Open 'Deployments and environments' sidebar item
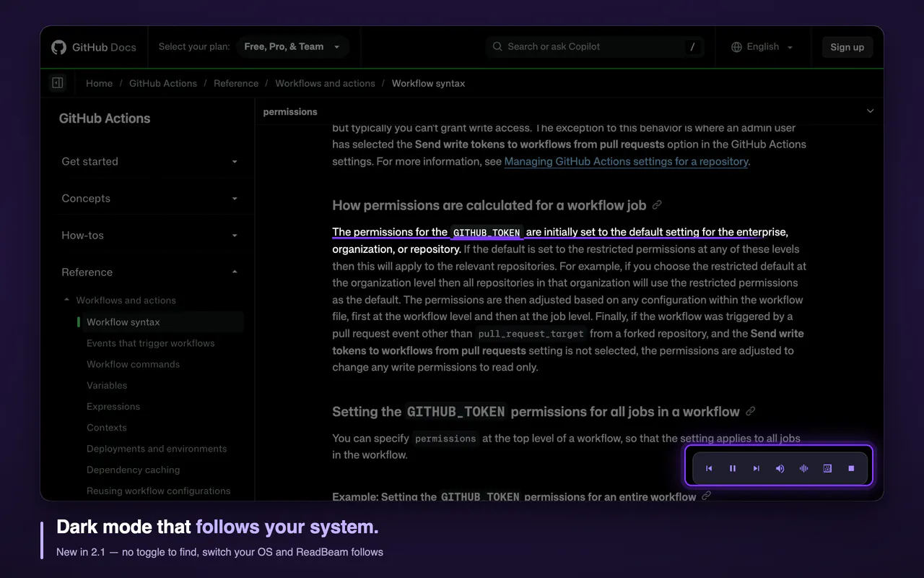Screen dimensions: 924x578 (157, 449)
